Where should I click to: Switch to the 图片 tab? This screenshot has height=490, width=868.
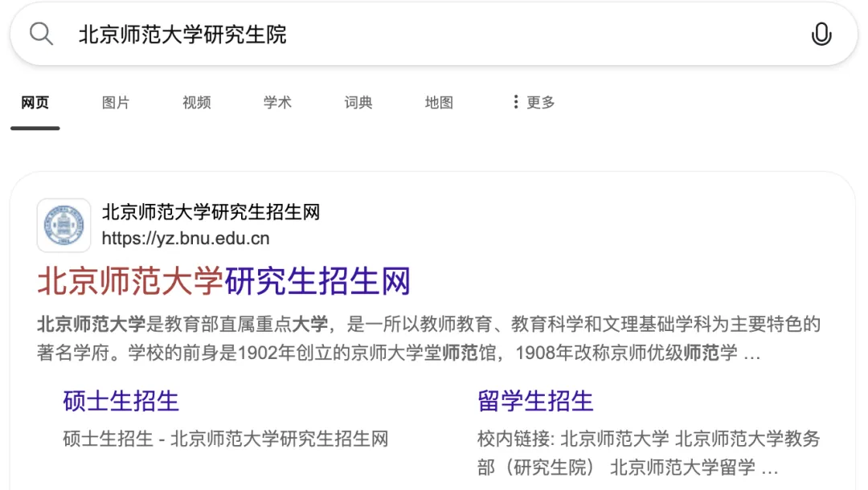pyautogui.click(x=116, y=102)
